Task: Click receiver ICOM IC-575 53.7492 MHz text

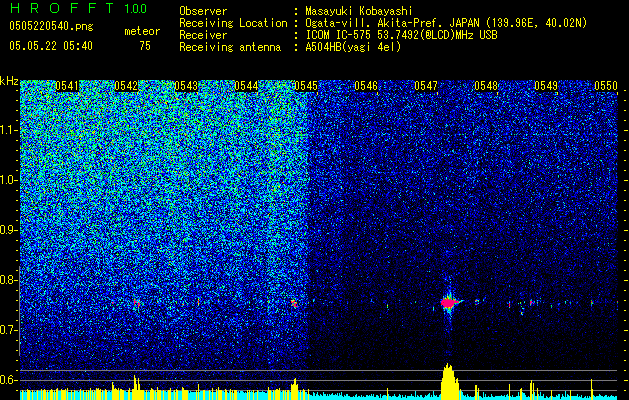Action: click(x=401, y=35)
